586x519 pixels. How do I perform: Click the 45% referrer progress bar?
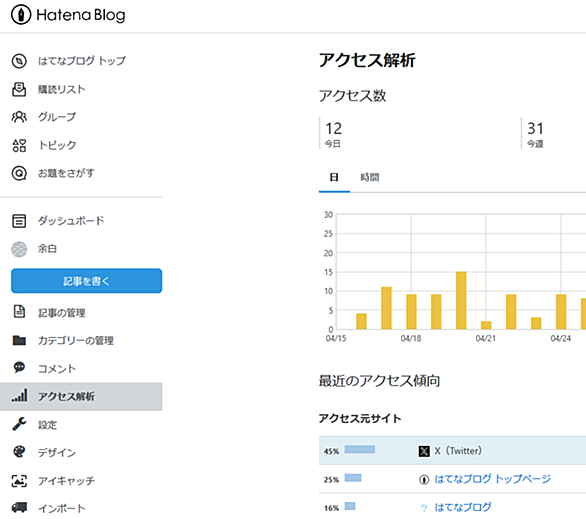click(x=360, y=449)
